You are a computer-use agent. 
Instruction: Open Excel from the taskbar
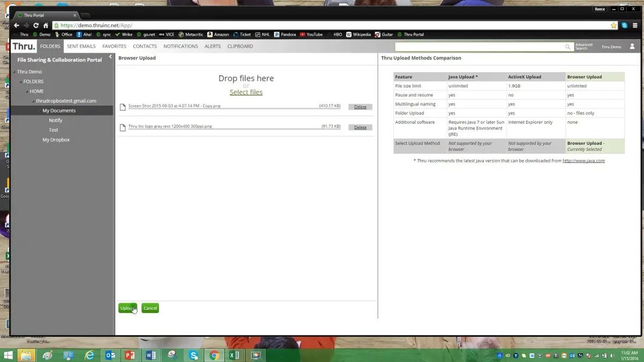(234, 355)
